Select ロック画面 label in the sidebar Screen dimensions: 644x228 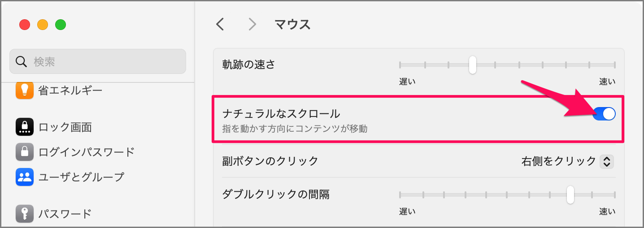65,128
